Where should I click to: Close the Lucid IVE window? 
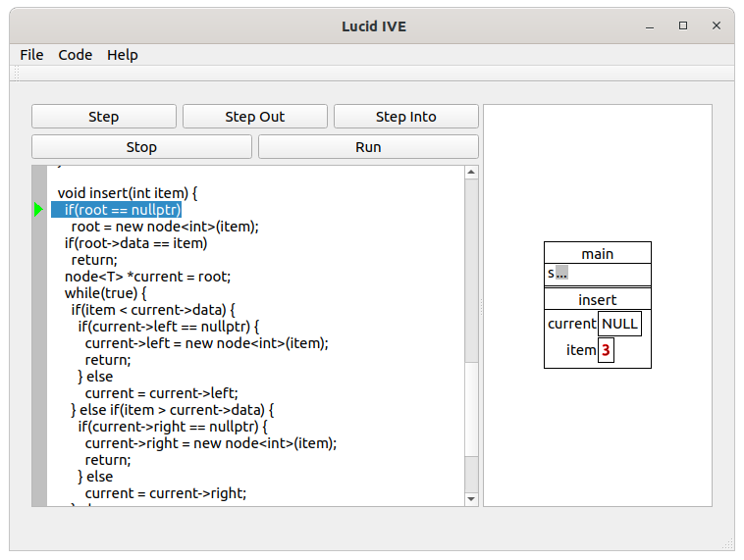(717, 25)
